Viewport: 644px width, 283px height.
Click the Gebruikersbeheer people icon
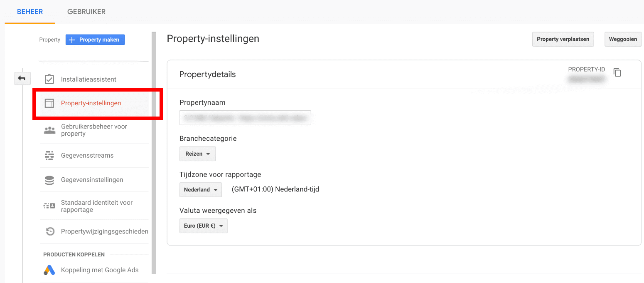click(x=49, y=130)
